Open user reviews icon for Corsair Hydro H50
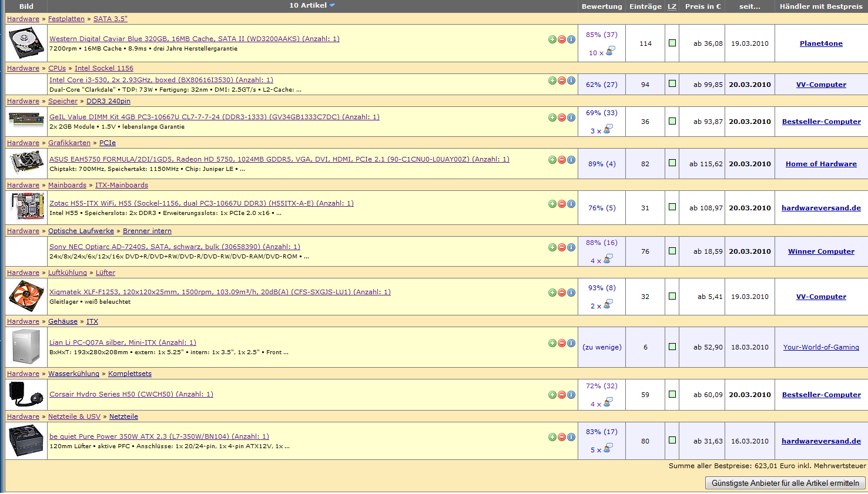Viewport: 868px width, 494px height. coord(608,402)
